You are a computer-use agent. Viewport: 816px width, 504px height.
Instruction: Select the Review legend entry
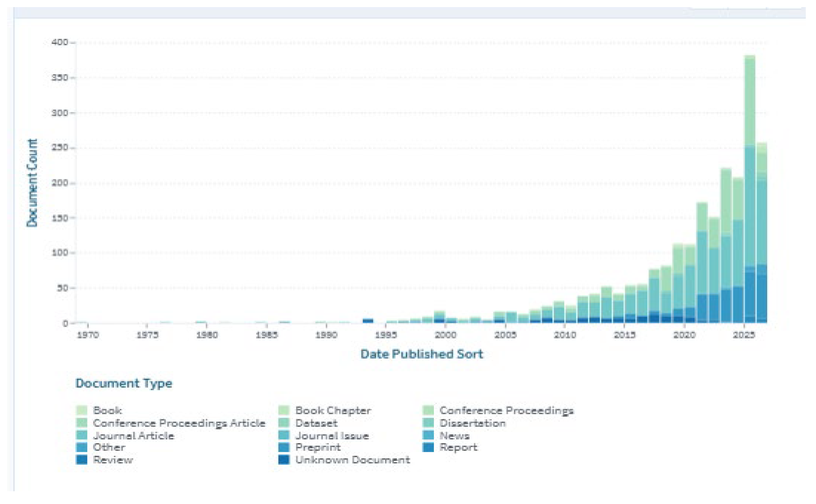[x=104, y=460]
